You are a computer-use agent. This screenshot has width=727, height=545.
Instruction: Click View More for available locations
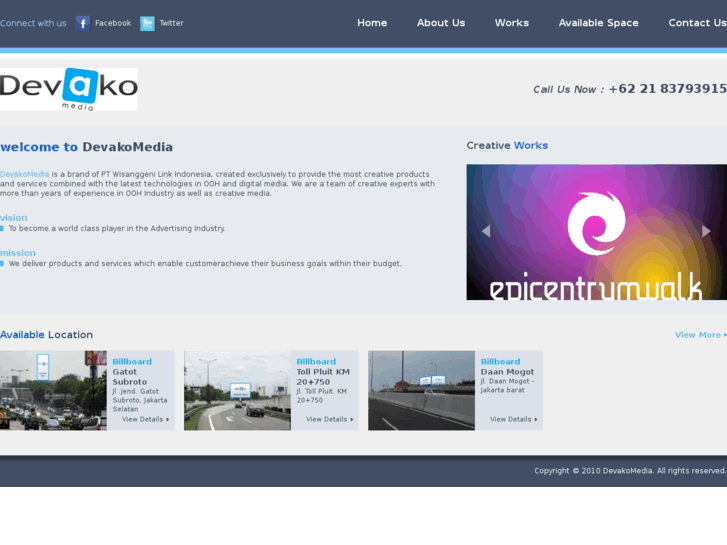coord(701,335)
